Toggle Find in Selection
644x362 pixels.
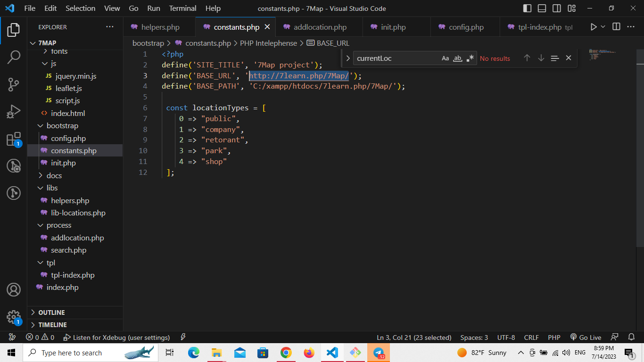coord(555,58)
